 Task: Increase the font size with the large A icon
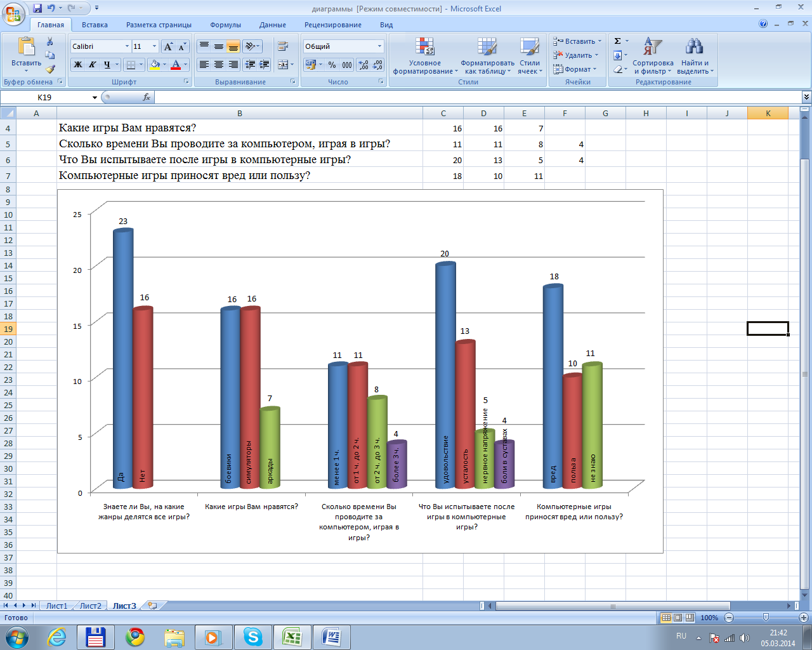tap(168, 46)
